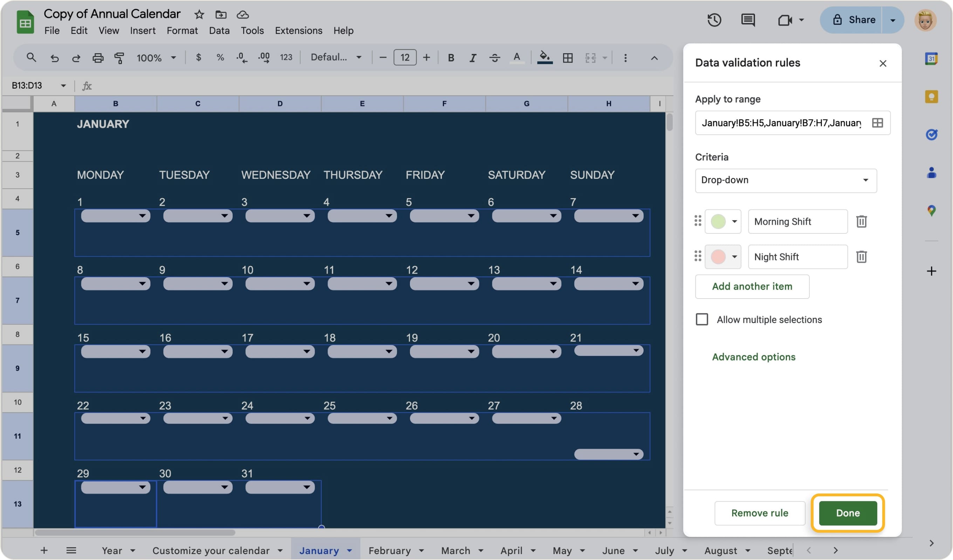Switch to the February sheet tab
953x560 pixels.
click(390, 551)
